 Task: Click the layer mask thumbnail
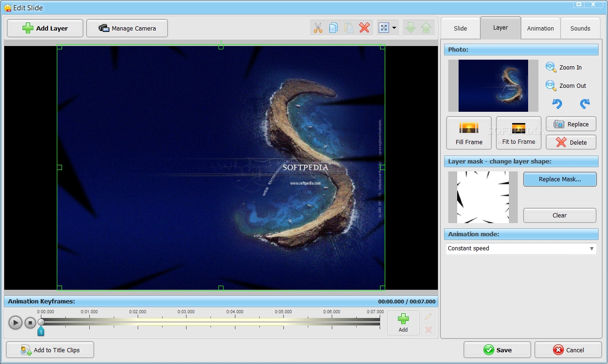pos(483,197)
